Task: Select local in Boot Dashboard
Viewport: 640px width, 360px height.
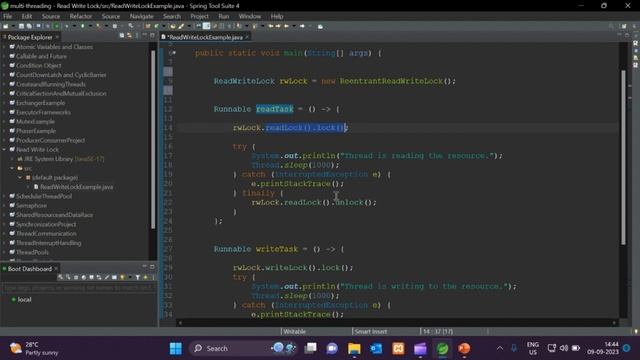Action: click(24, 299)
